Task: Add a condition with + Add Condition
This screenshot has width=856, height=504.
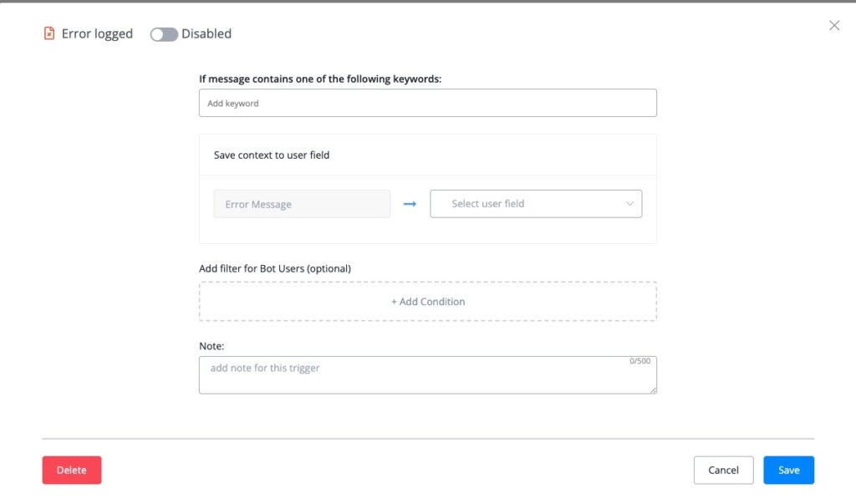Action: click(427, 302)
